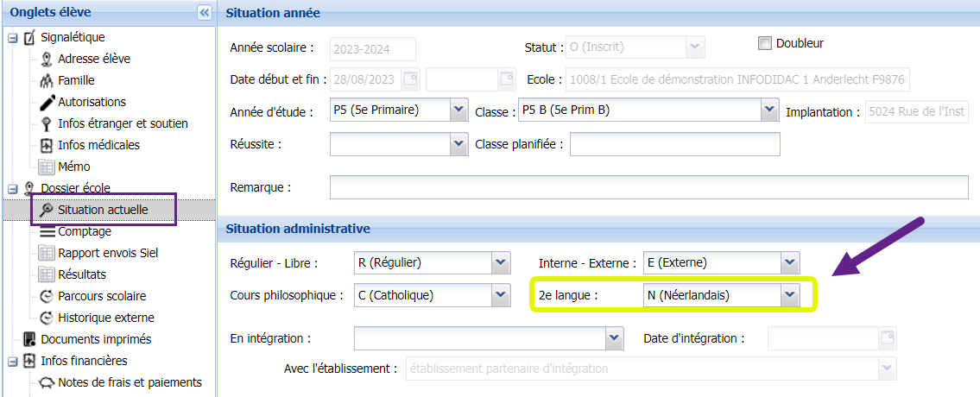
Task: Open the Année d'étude dropdown
Action: pyautogui.click(x=458, y=110)
